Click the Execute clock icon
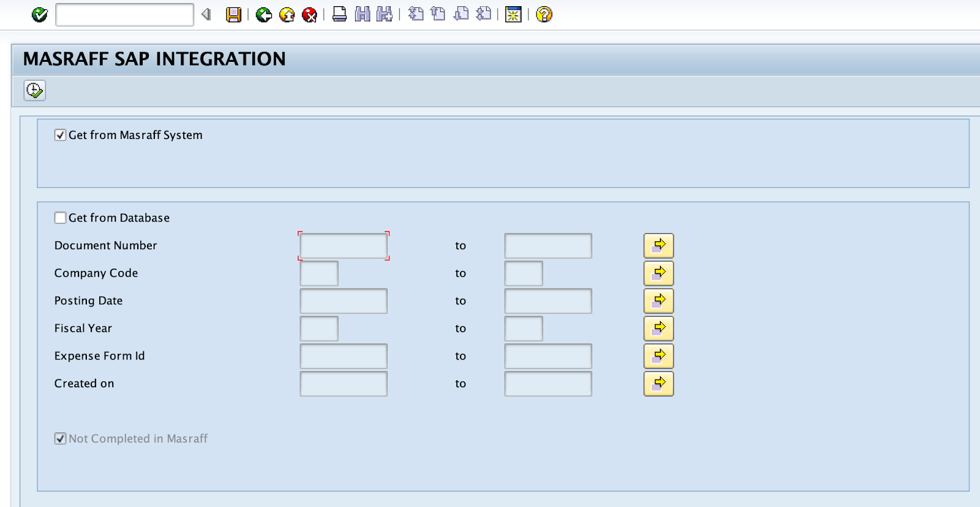 [35, 91]
